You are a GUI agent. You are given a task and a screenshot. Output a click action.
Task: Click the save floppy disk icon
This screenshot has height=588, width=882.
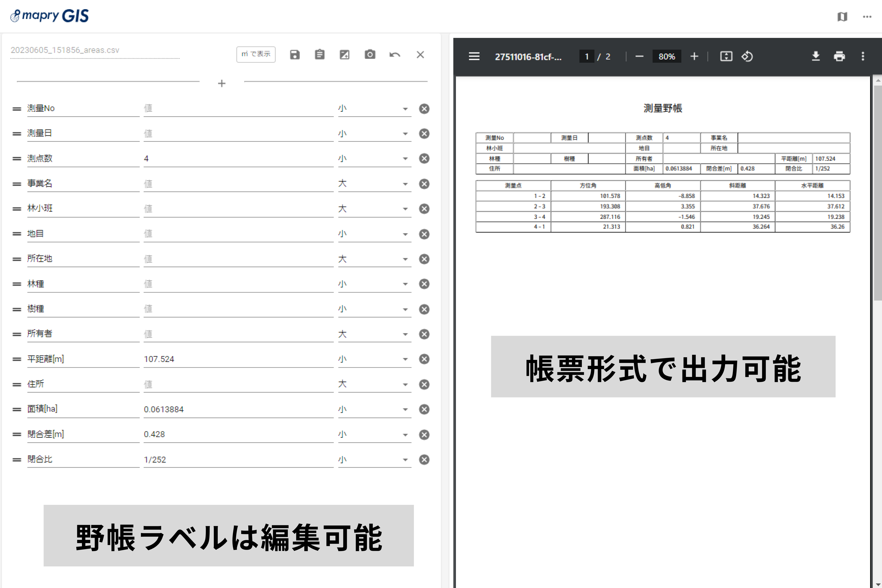point(295,55)
